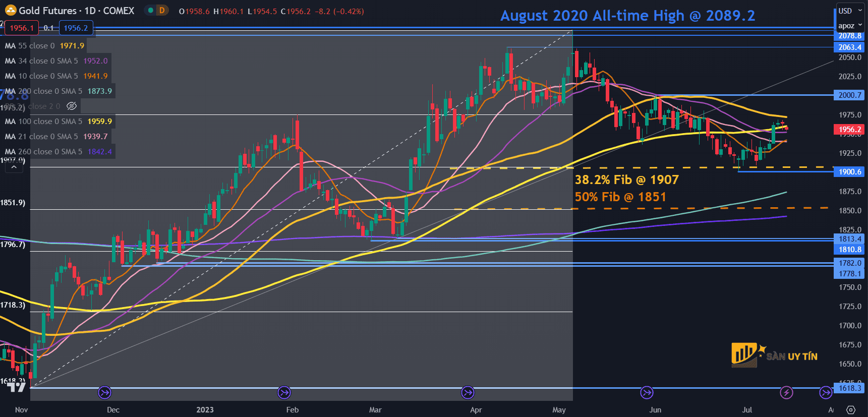Screen dimensions: 868x417
Task: Collapse the indicator legend with the up chevron
Action: (x=14, y=167)
